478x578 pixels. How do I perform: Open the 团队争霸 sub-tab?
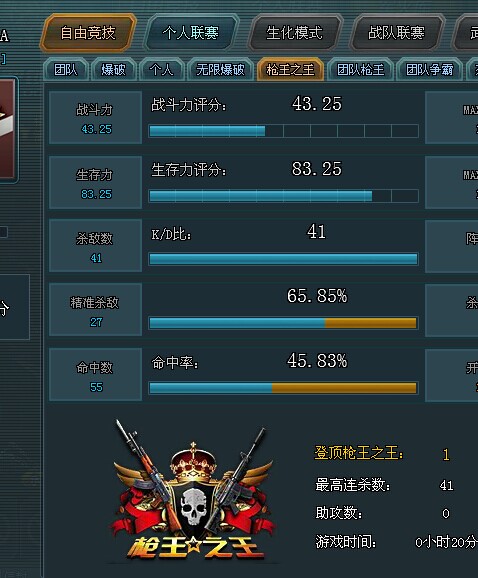pyautogui.click(x=430, y=69)
